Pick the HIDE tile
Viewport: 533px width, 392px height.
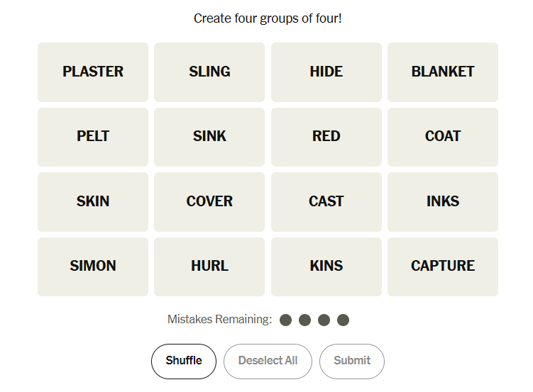point(326,72)
